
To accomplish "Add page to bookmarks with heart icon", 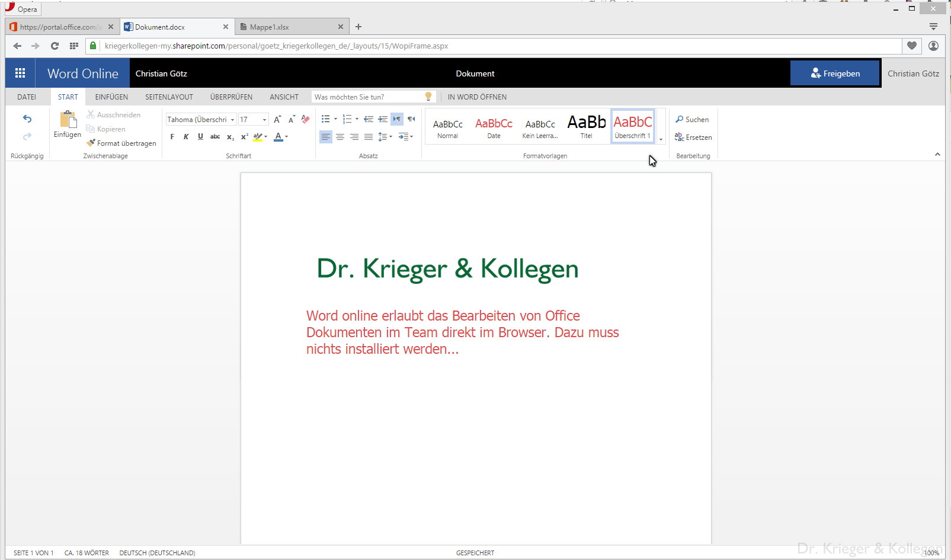I will click(912, 46).
